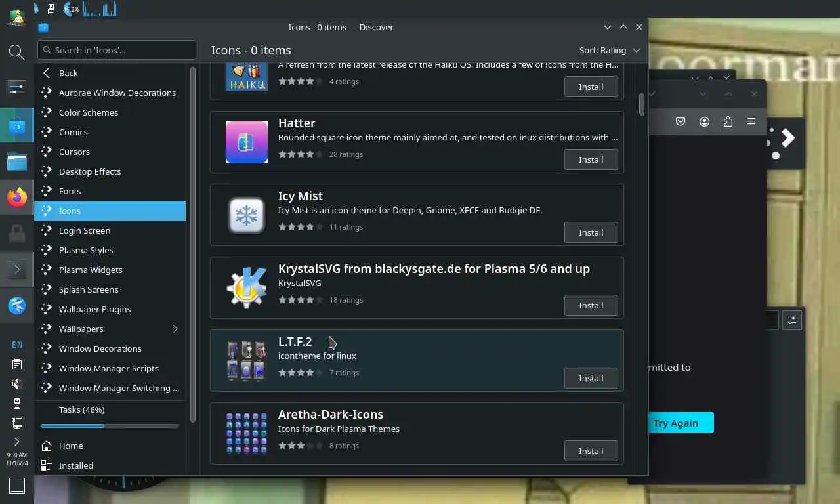The height and width of the screenshot is (504, 840).
Task: Choose the Cursors category
Action: pyautogui.click(x=110, y=152)
